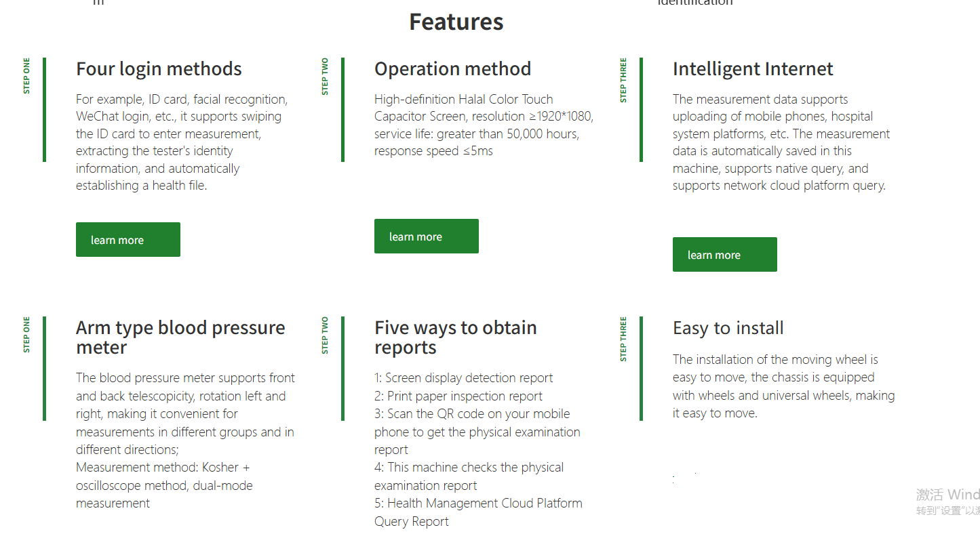Click learn more under Intelligent Internet
Screen dimensions: 980x536
coord(724,255)
